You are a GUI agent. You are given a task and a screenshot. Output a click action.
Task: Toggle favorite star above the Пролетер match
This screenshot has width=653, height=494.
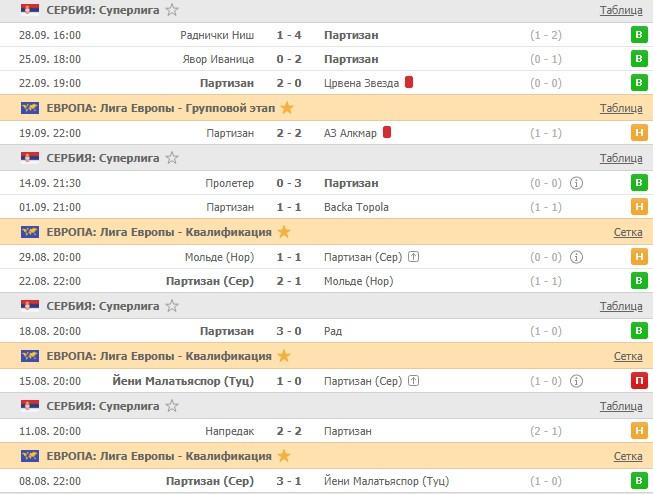(x=172, y=158)
